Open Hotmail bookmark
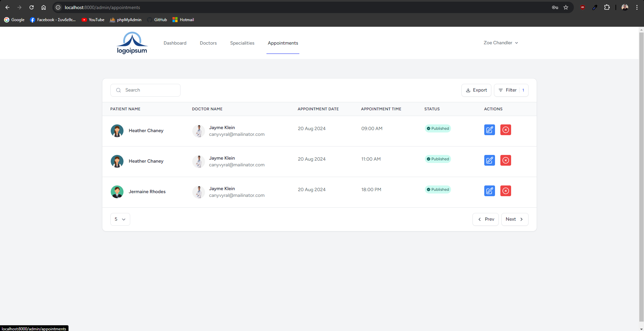Viewport: 644px width, 331px height. click(x=183, y=20)
